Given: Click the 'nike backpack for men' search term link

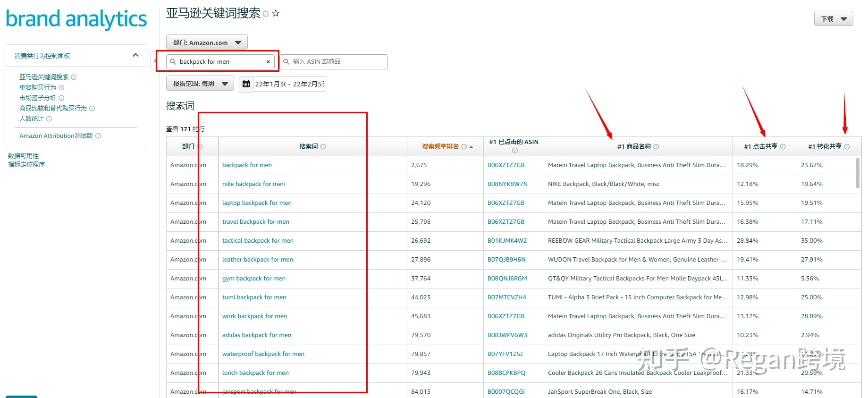Looking at the screenshot, I should (253, 184).
